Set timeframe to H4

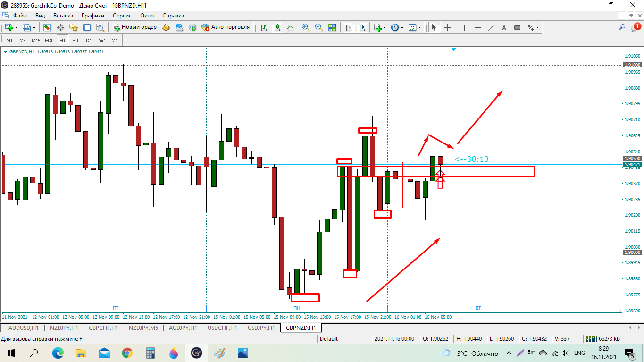(75, 40)
